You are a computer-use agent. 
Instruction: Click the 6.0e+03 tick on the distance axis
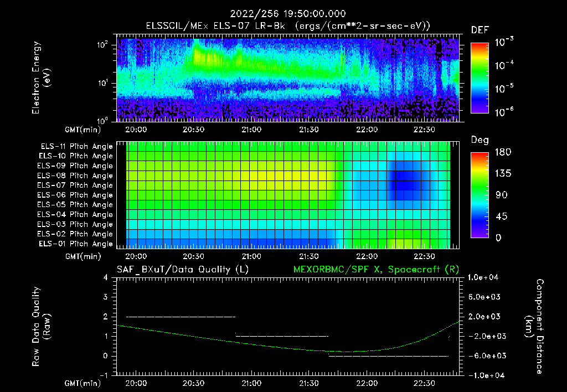[484, 297]
